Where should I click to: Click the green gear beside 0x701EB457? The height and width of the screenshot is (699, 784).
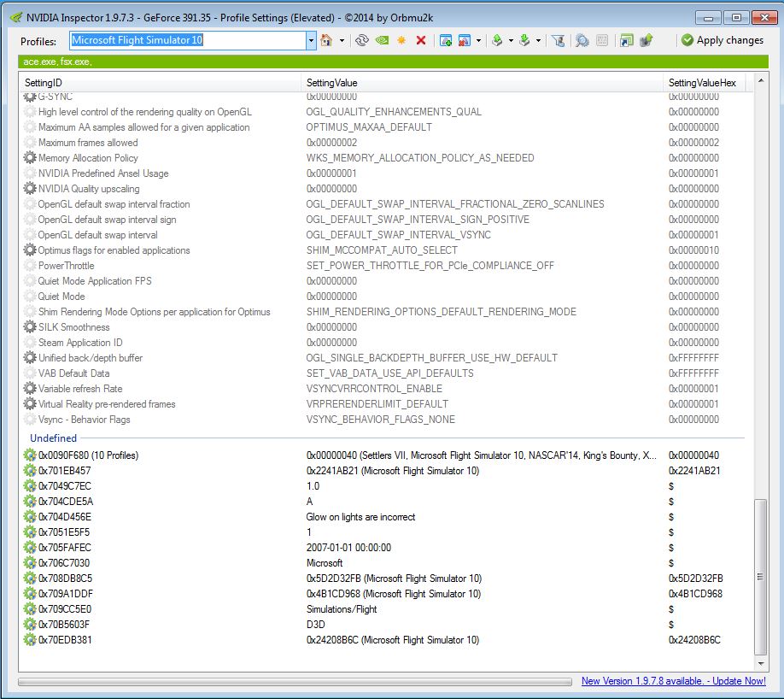pos(30,471)
